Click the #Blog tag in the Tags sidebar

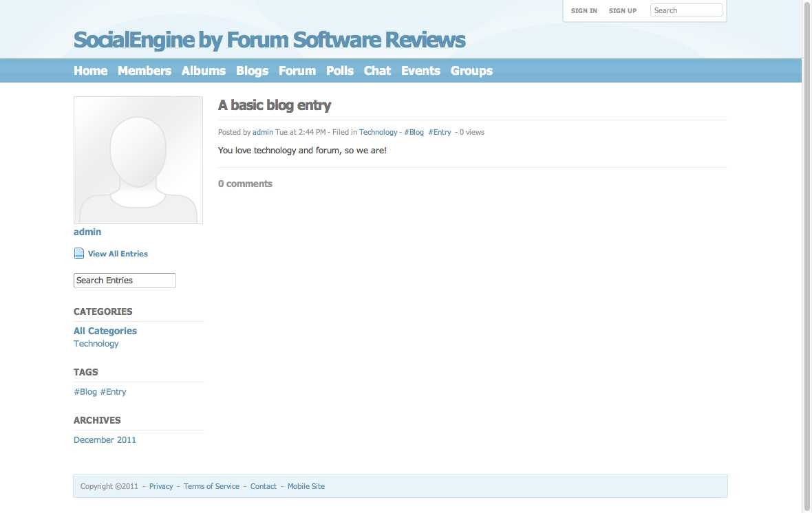(85, 392)
